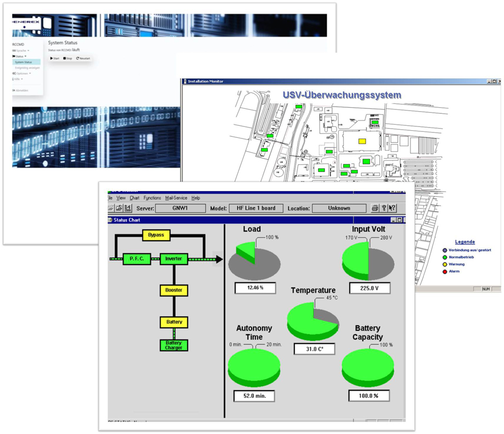
Task: Open the Chart menu in the menu bar
Action: pos(134,198)
